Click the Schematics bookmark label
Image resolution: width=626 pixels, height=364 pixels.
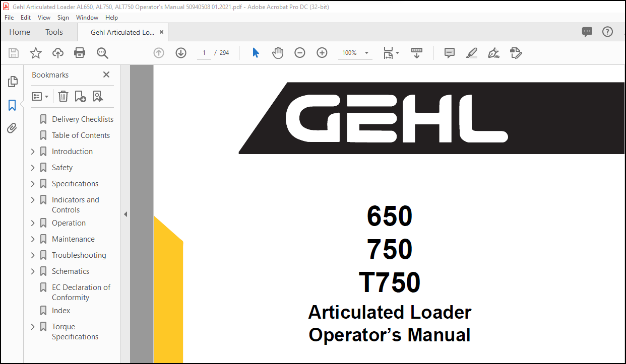coord(71,271)
